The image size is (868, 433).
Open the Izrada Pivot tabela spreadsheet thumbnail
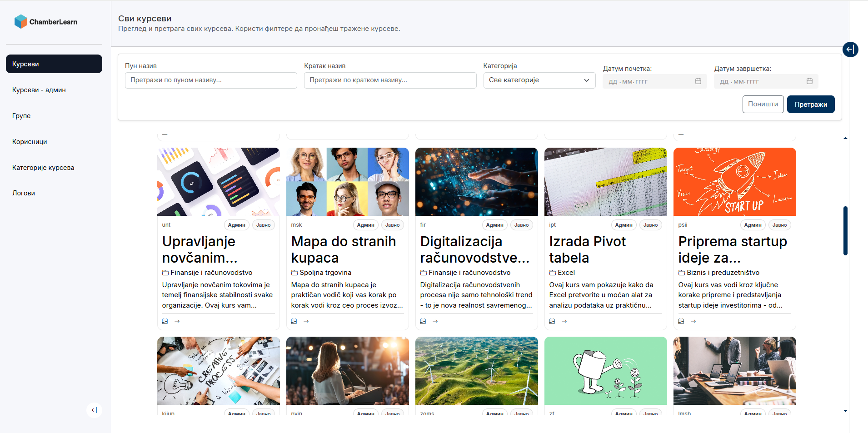tap(606, 182)
